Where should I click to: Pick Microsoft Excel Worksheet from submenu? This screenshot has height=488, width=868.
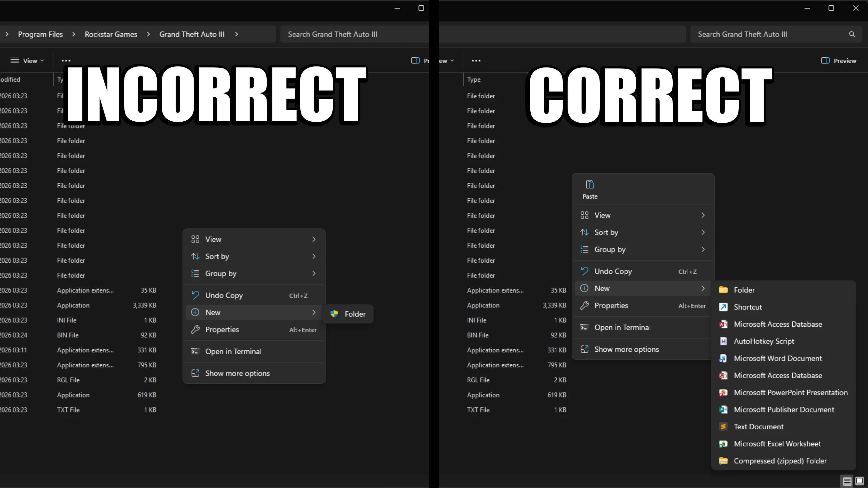777,444
